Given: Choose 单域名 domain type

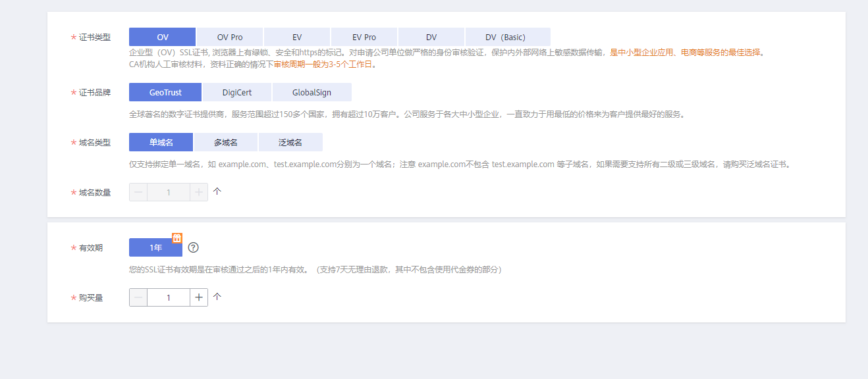Looking at the screenshot, I should coord(161,142).
